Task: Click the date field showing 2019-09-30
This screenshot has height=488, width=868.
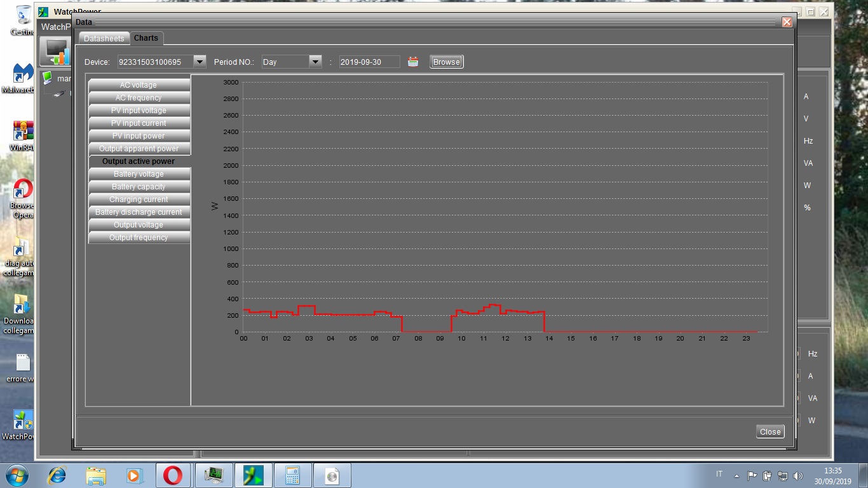Action: (369, 62)
